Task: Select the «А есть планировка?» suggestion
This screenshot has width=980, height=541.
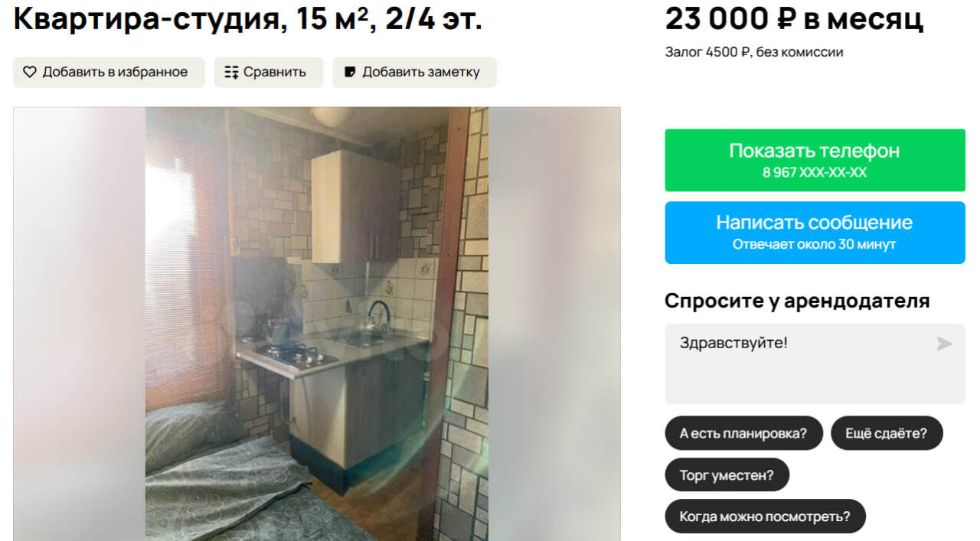Action: pos(743,433)
